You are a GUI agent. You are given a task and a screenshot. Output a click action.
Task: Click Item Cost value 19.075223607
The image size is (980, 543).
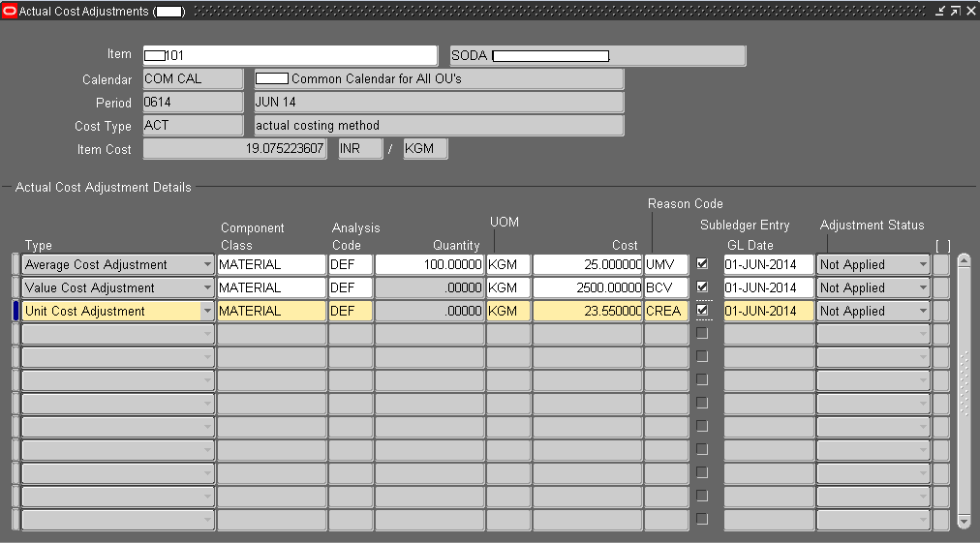235,149
